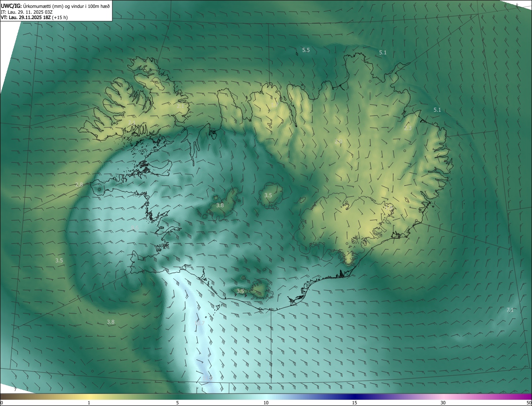This screenshot has height=406, width=532.
Task: Click the '0' tick on the color scale
Action: pyautogui.click(x=2, y=403)
